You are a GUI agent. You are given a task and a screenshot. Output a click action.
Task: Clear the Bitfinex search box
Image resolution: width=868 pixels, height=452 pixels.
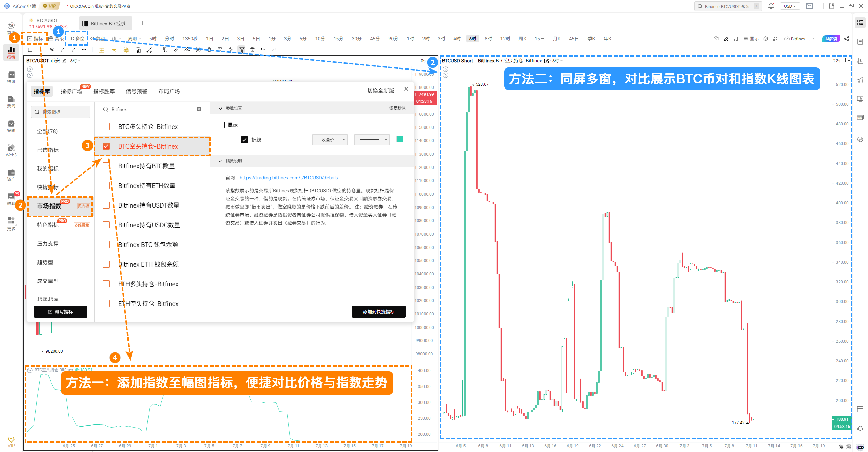[199, 109]
